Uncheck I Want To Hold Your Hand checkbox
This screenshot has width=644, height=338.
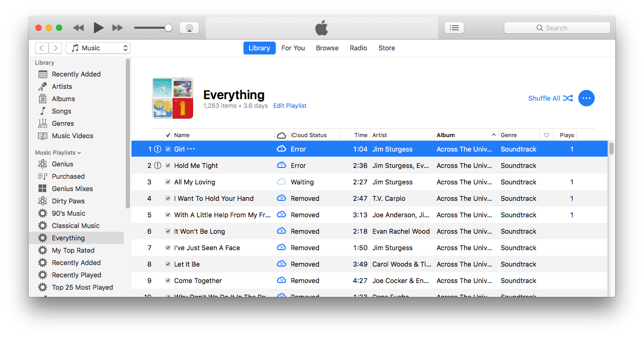[x=168, y=198]
